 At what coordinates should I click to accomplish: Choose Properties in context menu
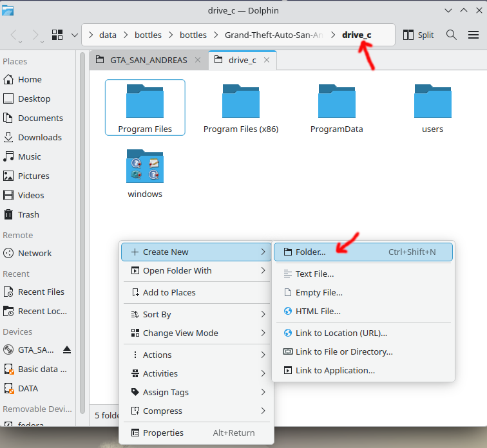click(x=196, y=433)
